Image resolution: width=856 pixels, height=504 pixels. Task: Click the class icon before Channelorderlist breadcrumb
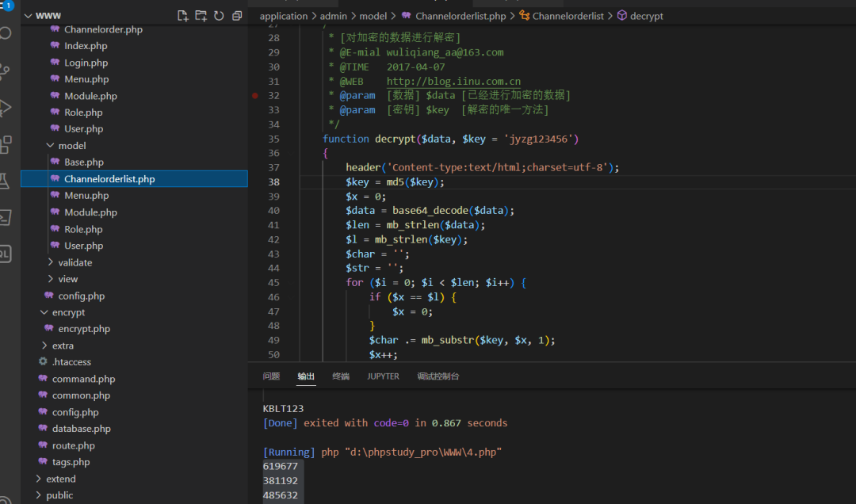tap(525, 16)
